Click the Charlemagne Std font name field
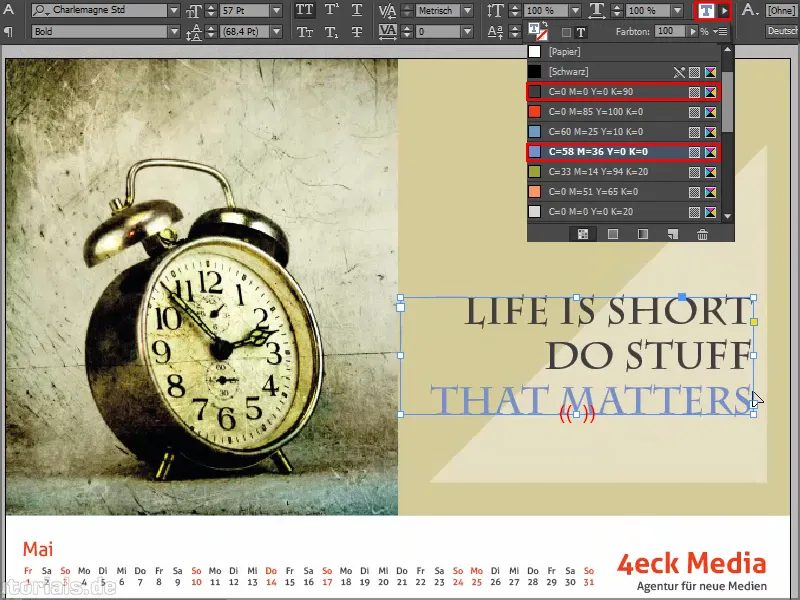Image resolution: width=800 pixels, height=600 pixels. [x=99, y=10]
